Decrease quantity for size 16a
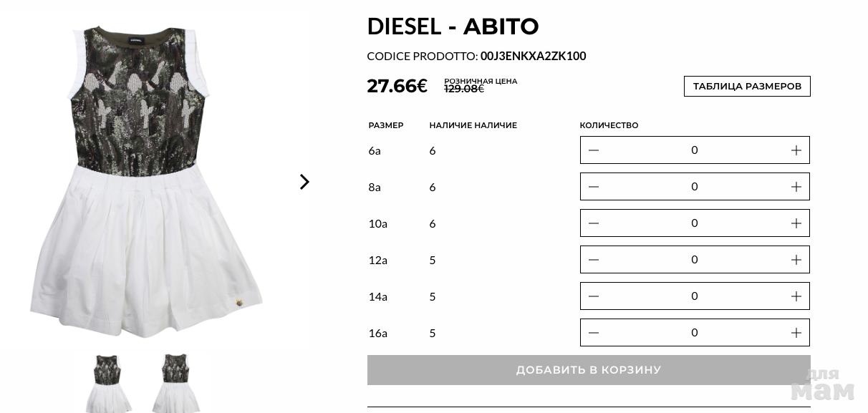The height and width of the screenshot is (413, 868). [x=594, y=333]
